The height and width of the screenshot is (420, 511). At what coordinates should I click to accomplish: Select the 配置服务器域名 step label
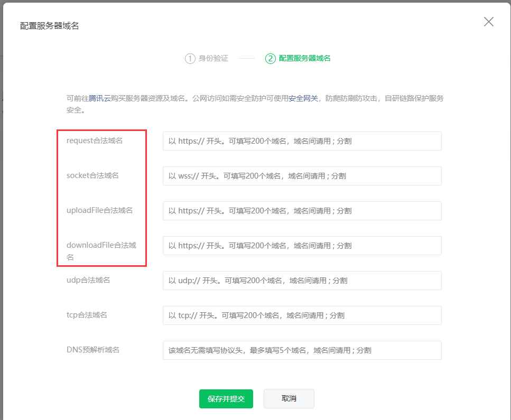pyautogui.click(x=304, y=58)
